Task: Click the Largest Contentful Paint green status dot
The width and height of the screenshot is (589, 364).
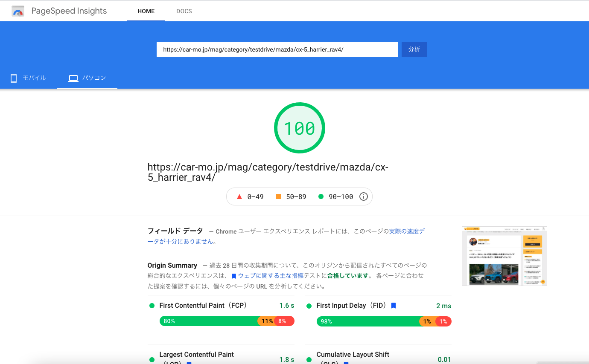Action: [x=152, y=360]
